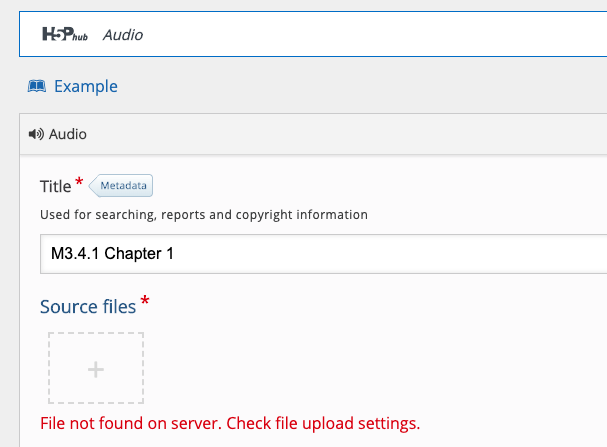Click the Title field label
Screen dimensions: 607x447
tap(55, 187)
